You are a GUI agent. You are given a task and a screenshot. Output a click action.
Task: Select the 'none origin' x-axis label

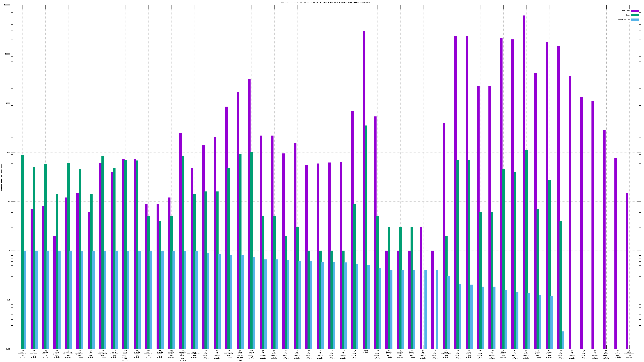click(366, 352)
